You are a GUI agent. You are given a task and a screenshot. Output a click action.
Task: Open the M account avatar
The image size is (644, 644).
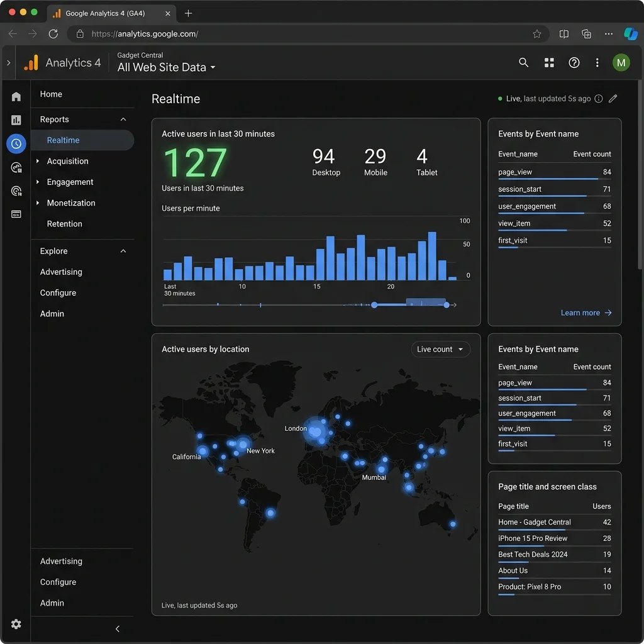(x=621, y=62)
